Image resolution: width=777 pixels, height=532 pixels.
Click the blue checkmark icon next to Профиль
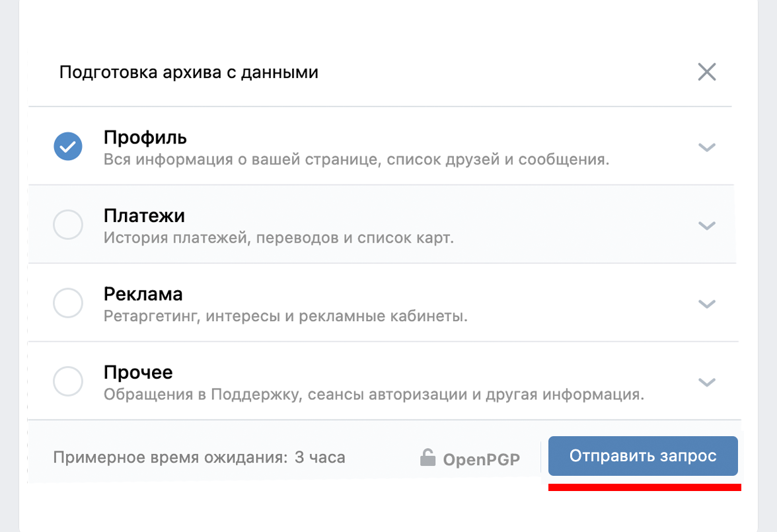pos(68,146)
